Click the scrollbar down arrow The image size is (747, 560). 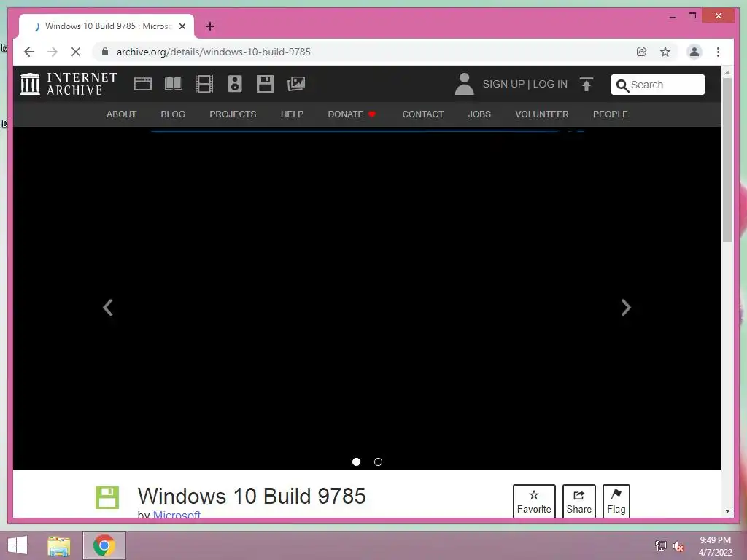point(727,511)
